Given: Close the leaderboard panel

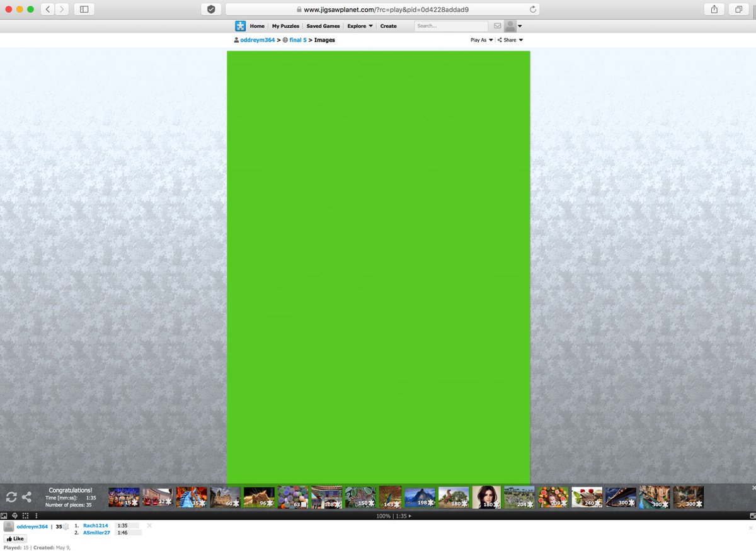Looking at the screenshot, I should (149, 525).
